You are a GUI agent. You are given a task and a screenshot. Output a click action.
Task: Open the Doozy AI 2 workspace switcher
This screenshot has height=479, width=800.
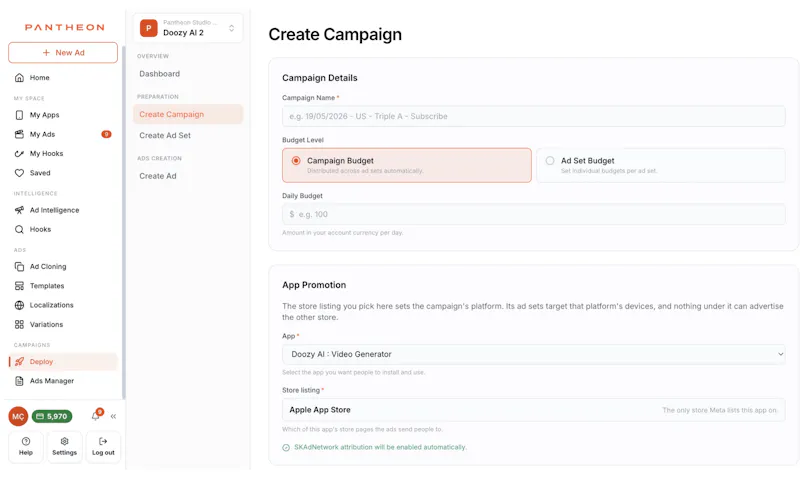[188, 28]
